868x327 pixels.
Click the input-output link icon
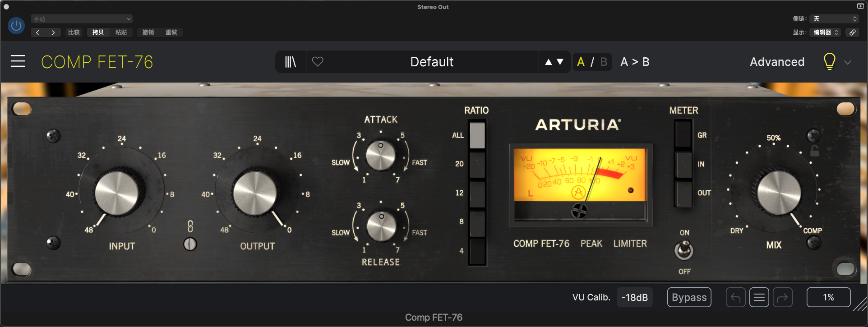[x=190, y=226]
